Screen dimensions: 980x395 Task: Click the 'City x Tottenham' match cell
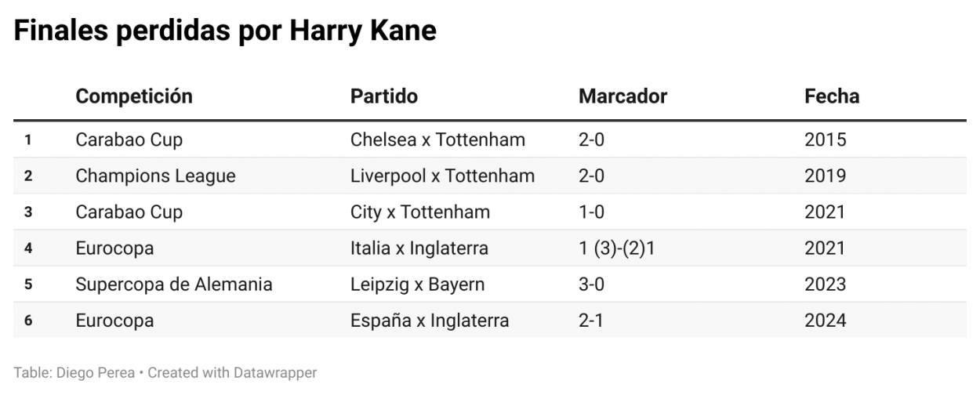pos(420,212)
